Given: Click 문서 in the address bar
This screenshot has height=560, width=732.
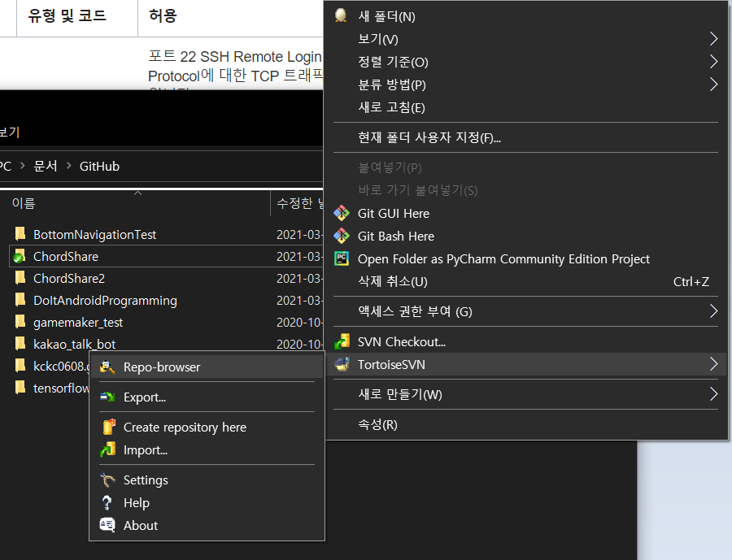Looking at the screenshot, I should (x=46, y=166).
